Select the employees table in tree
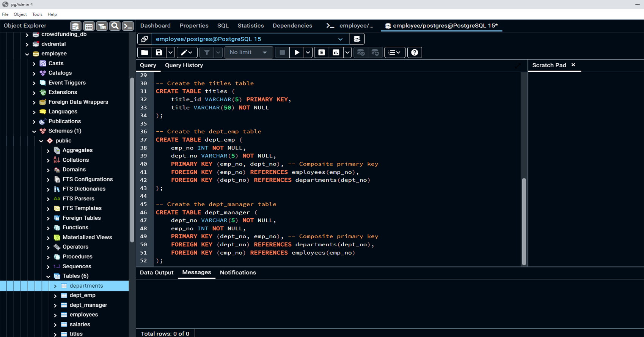644x337 pixels. tap(83, 315)
